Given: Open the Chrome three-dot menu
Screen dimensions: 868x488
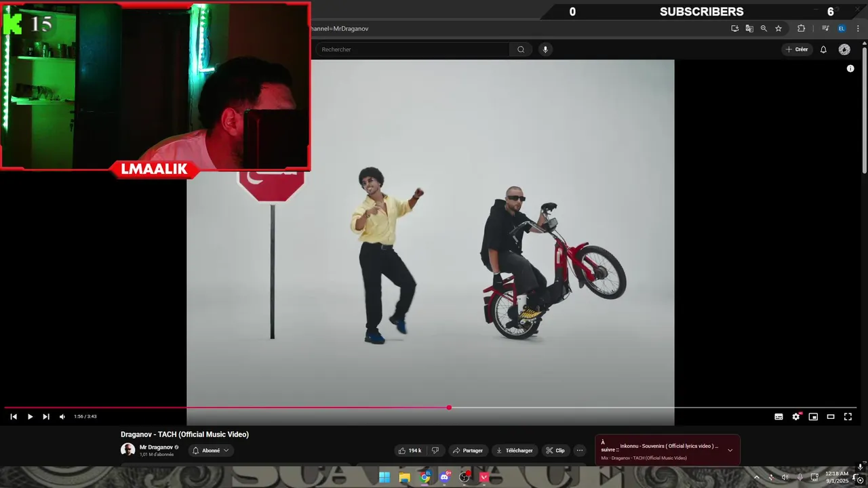Looking at the screenshot, I should point(858,28).
